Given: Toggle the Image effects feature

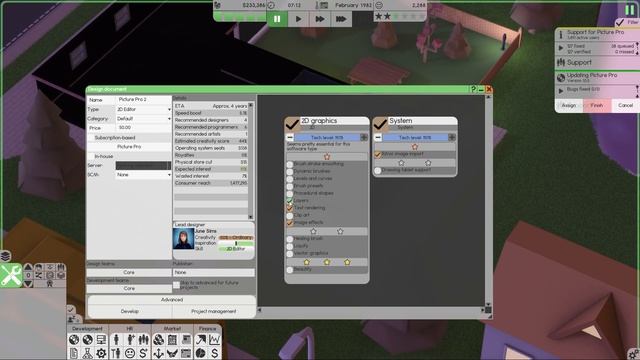Looking at the screenshot, I should (x=290, y=223).
